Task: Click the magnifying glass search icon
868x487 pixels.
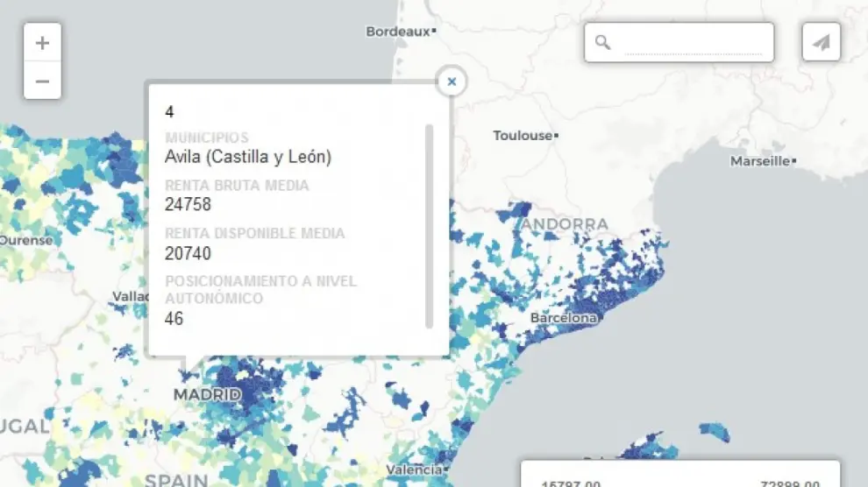Action: (x=602, y=42)
